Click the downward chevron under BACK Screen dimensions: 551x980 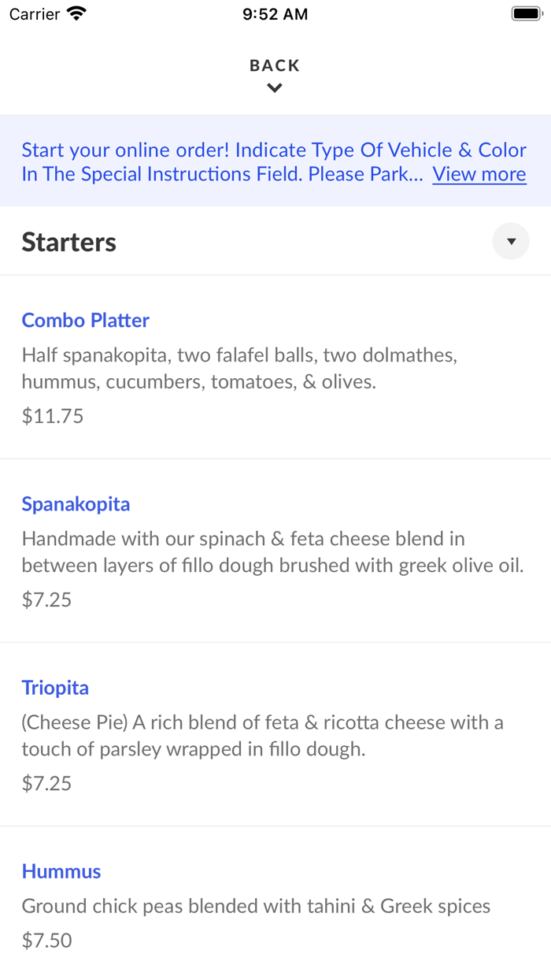pos(274,87)
